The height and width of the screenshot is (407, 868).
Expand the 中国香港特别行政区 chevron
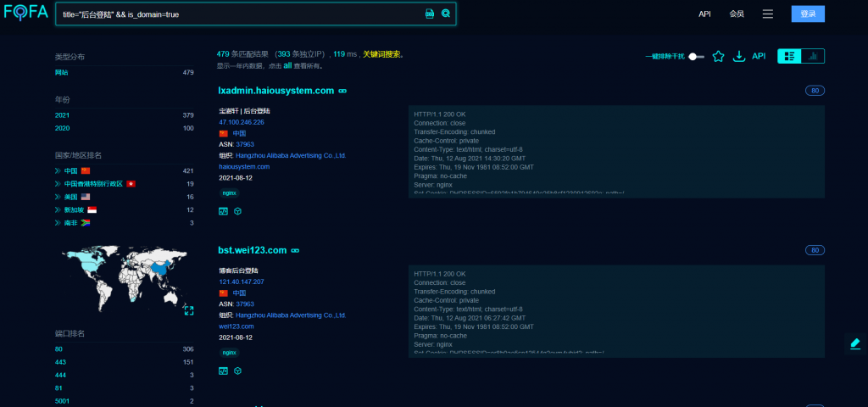(x=58, y=184)
